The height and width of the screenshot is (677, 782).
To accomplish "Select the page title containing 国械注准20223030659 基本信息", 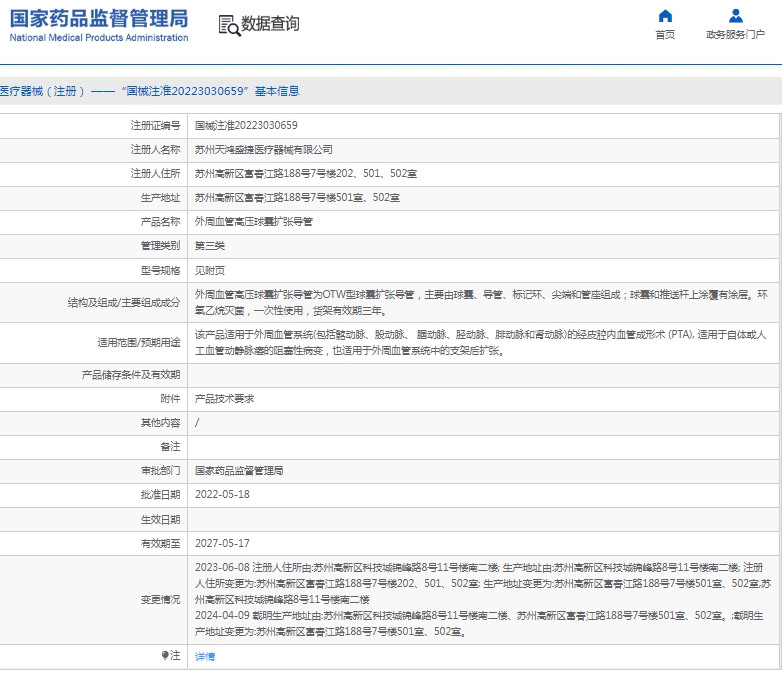I will click(150, 91).
